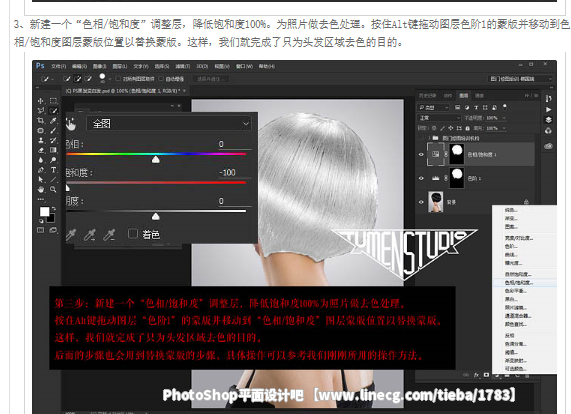Viewport: 571px width, 414px height.
Task: Select the Brush tool
Action: (54, 130)
